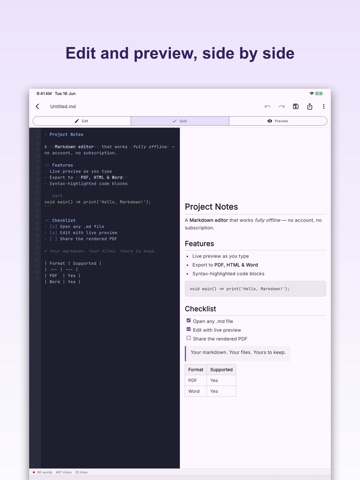Viewport: 360px width, 480px height.
Task: Click the undo icon
Action: point(267,106)
